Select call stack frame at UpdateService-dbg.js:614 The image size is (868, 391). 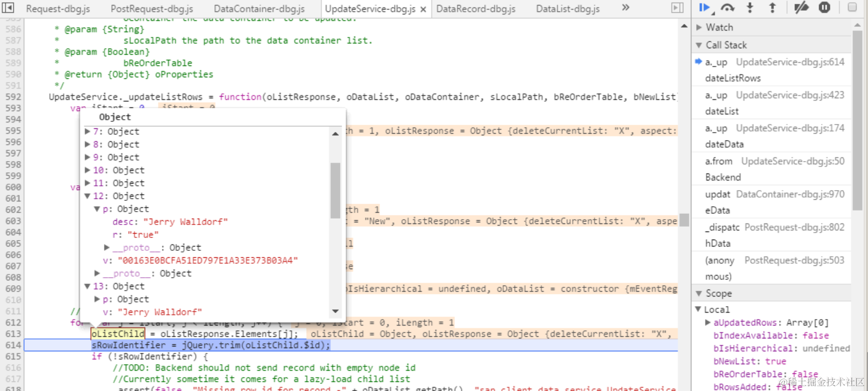[x=772, y=70]
